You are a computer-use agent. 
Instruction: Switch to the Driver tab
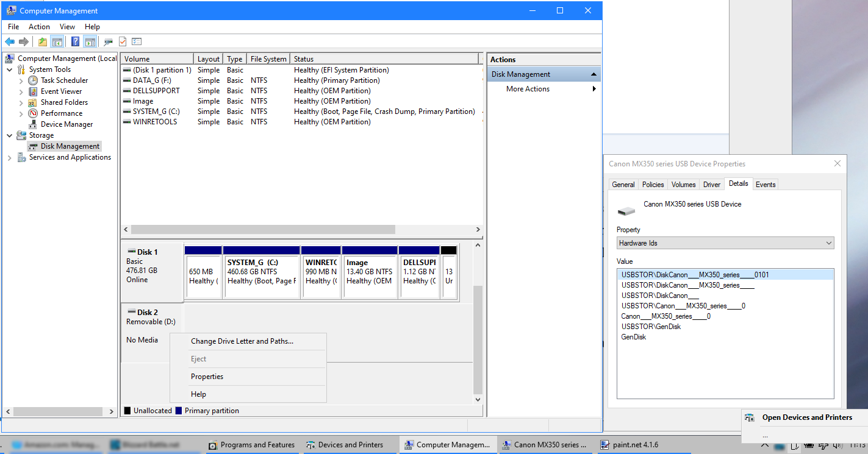tap(711, 185)
